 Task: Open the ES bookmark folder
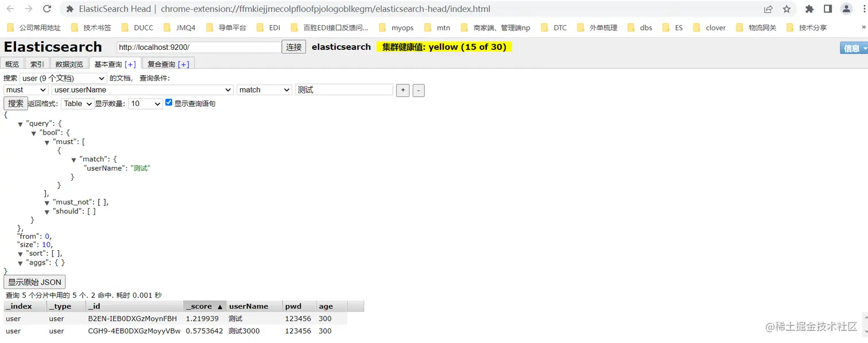click(673, 28)
